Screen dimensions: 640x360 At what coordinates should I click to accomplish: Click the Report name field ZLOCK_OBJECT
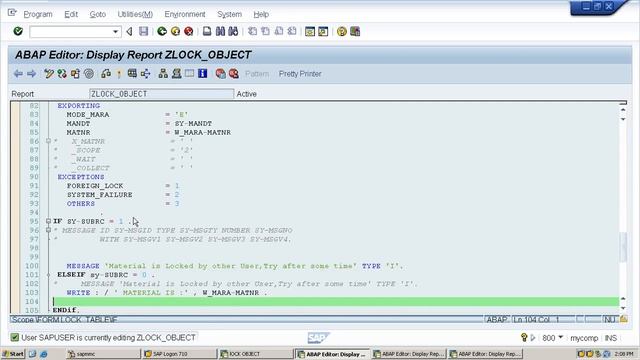161,94
